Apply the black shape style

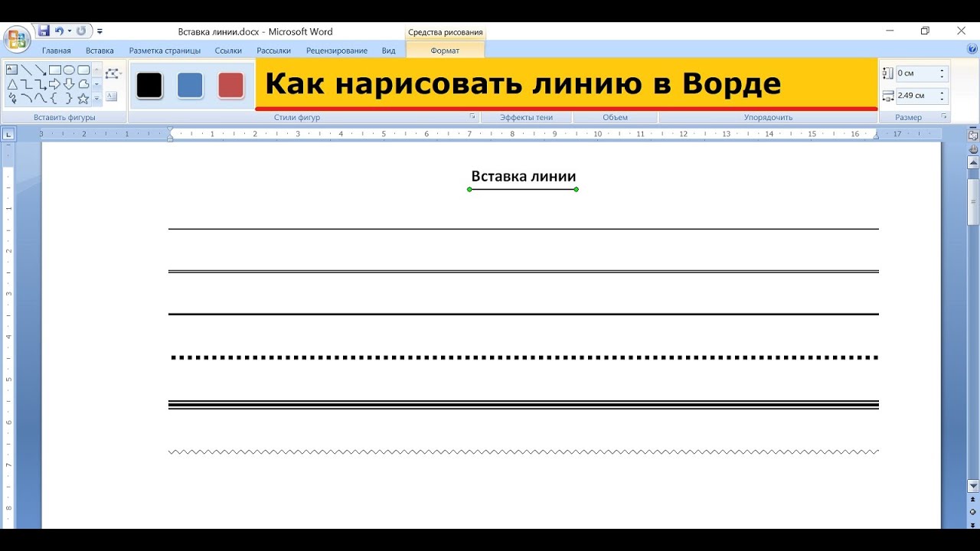pos(149,86)
